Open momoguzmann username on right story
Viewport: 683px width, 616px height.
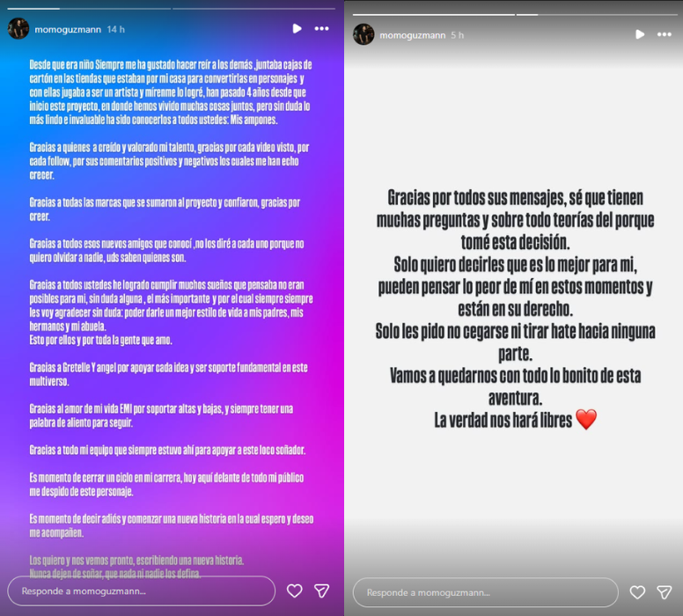point(413,35)
